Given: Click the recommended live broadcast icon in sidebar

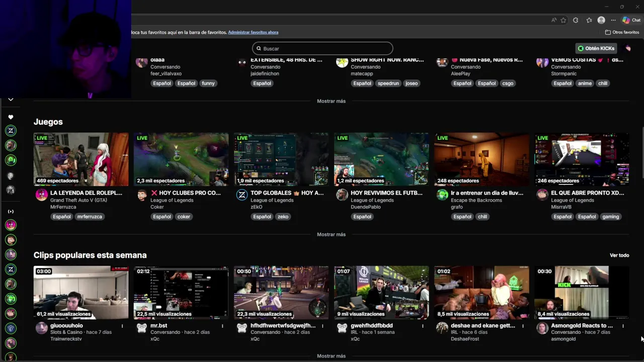Looking at the screenshot, I should click(x=11, y=212).
